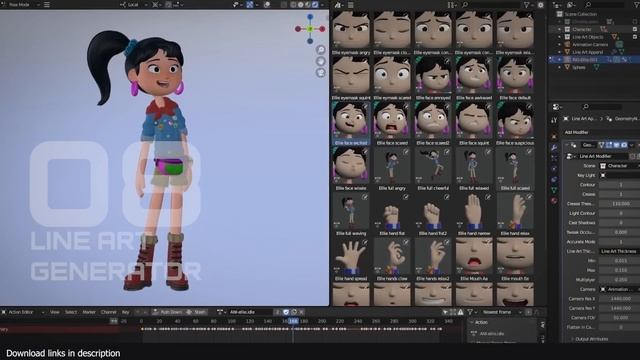Click the Key Light object field

point(620,175)
